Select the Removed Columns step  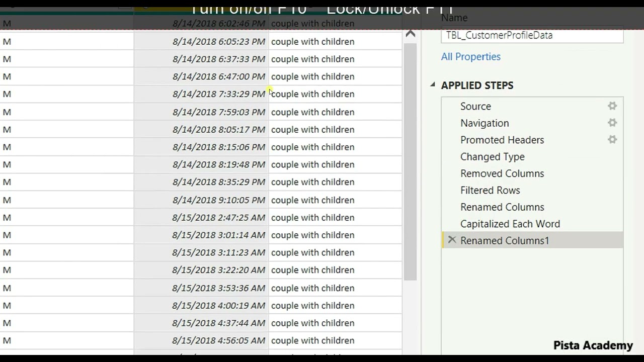[x=532, y=173]
